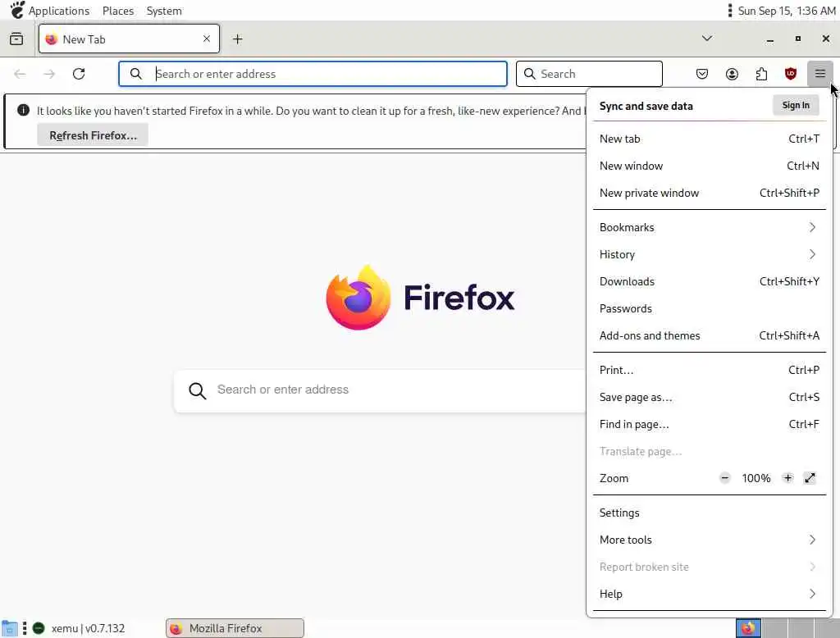Image resolution: width=840 pixels, height=638 pixels.
Task: Select New window menu entry
Action: 710,166
